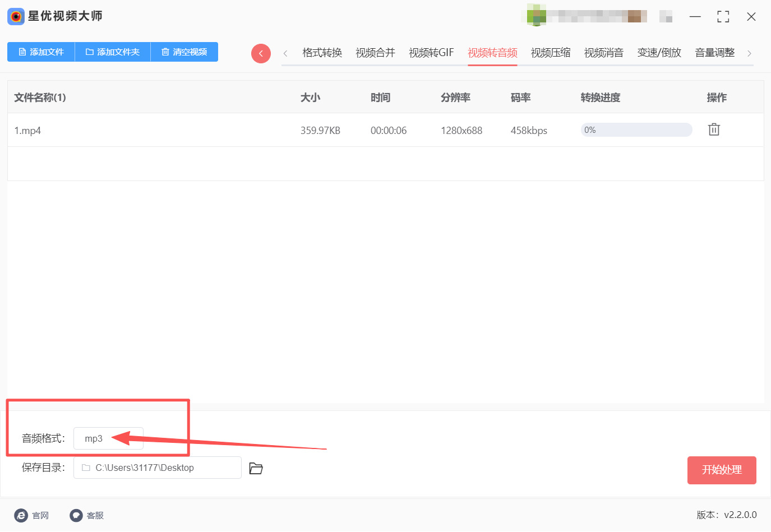Click the 分辨率 column header
Image resolution: width=771 pixels, height=532 pixels.
click(x=455, y=98)
